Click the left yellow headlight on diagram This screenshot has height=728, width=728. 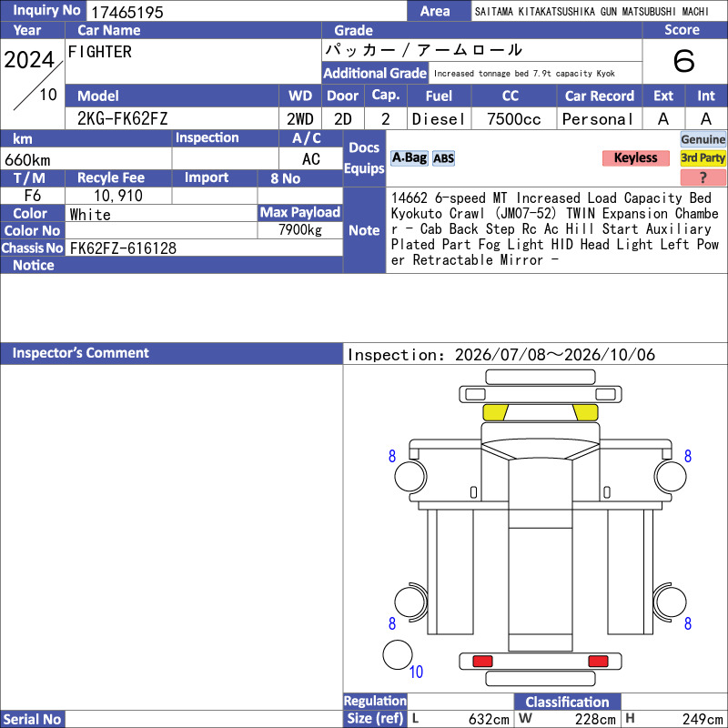pos(495,412)
